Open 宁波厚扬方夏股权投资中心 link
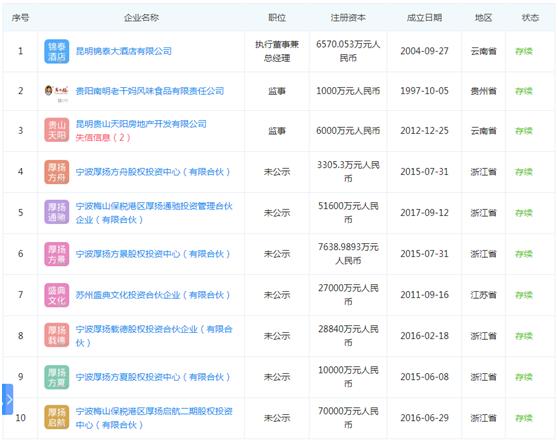This screenshot has height=443, width=558. (x=153, y=377)
